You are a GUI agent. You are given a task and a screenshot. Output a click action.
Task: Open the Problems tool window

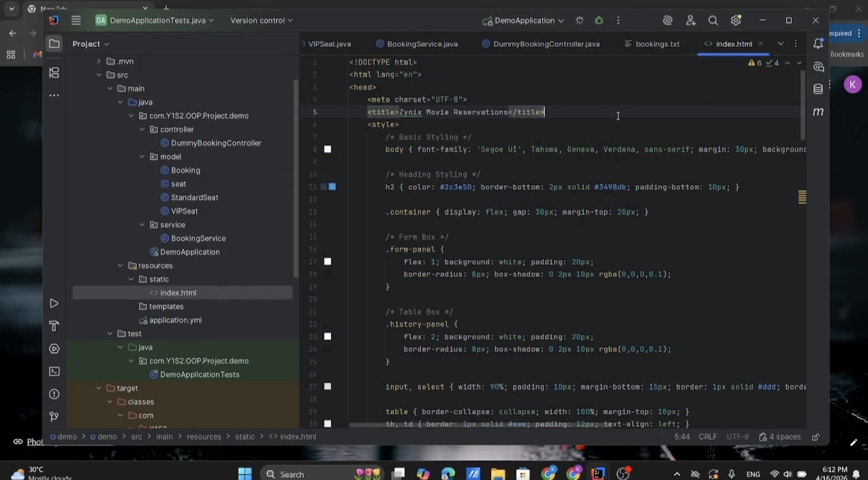[x=54, y=394]
